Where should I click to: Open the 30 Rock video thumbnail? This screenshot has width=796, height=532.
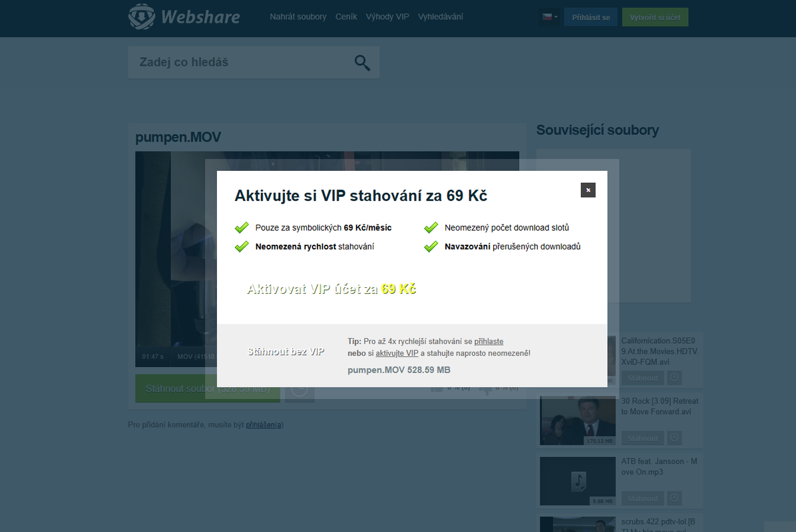pyautogui.click(x=578, y=420)
